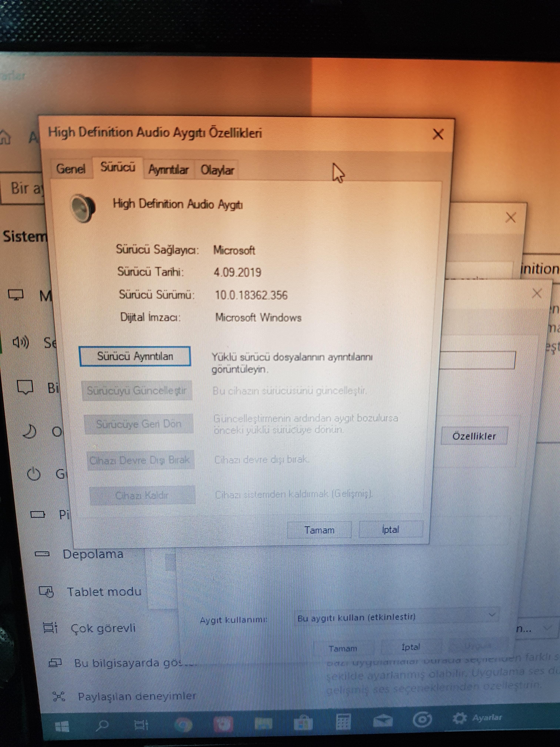560x747 pixels.
Task: Click the Microsoft provider value
Action: (x=234, y=250)
